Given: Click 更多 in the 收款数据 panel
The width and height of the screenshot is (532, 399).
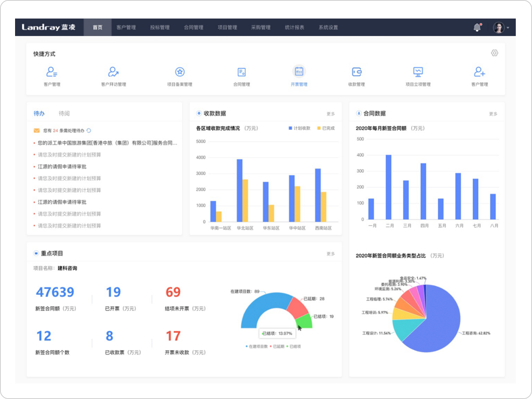Looking at the screenshot, I should [x=330, y=114].
